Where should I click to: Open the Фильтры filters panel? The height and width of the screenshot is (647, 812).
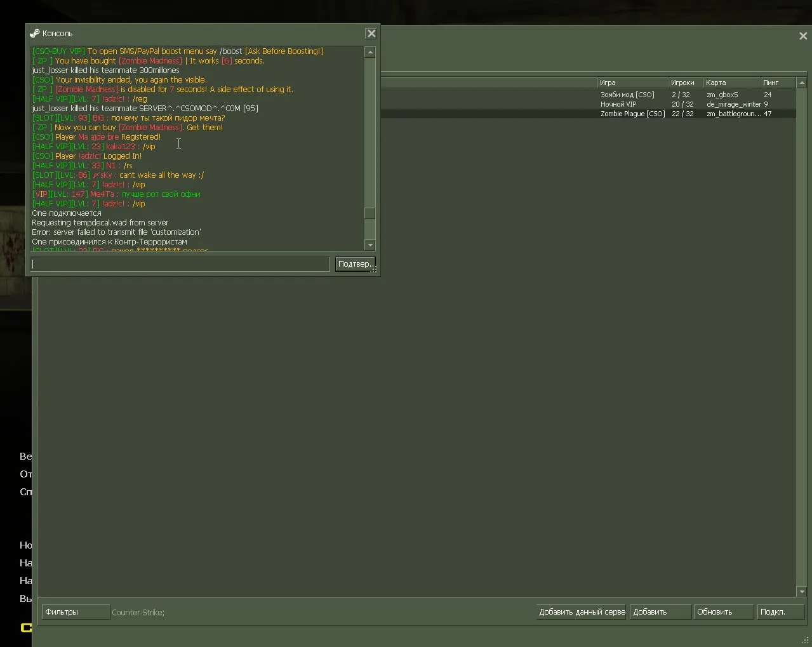point(76,612)
